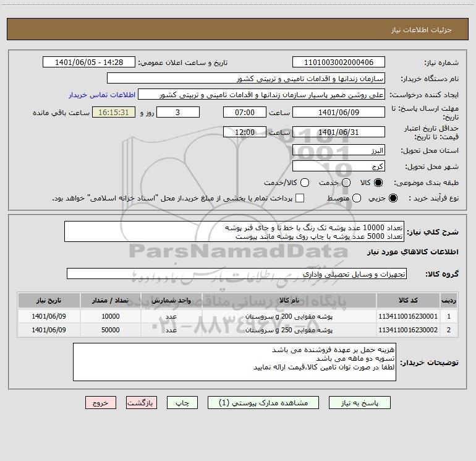Open the اطلاعات تماس خریدار link
This screenshot has width=476, height=461.
tap(102, 95)
